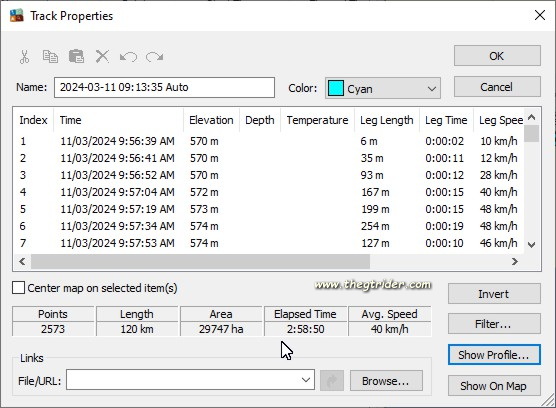Click the Cut scissors icon
This screenshot has height=408, width=556.
[24, 57]
